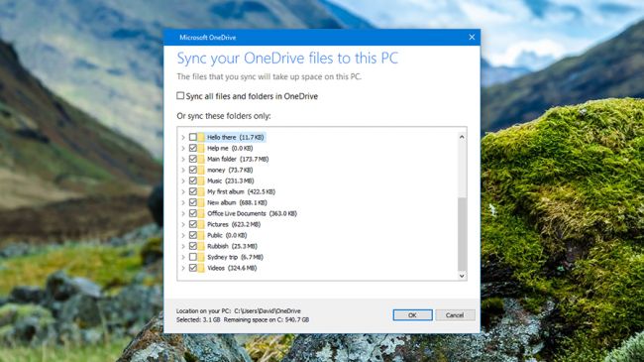Expand the Pictures folder
644x362 pixels.
tap(183, 224)
